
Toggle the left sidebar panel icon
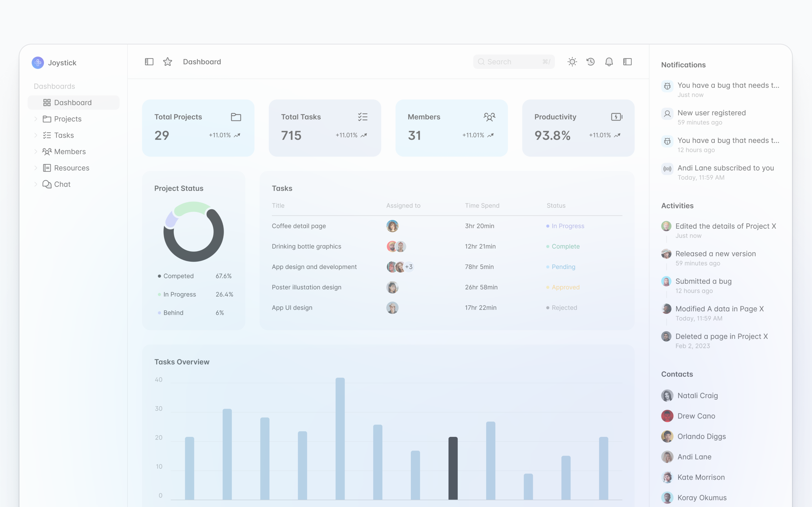pyautogui.click(x=149, y=62)
